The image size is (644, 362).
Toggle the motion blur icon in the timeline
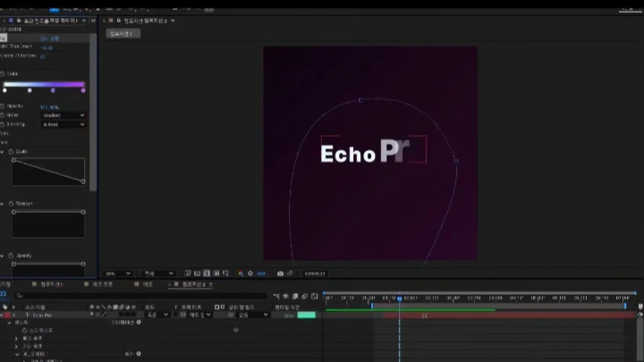click(304, 296)
